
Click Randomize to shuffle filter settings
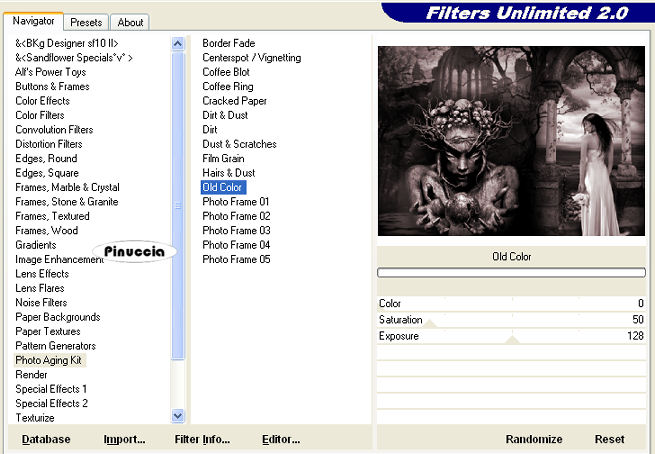[x=534, y=439]
